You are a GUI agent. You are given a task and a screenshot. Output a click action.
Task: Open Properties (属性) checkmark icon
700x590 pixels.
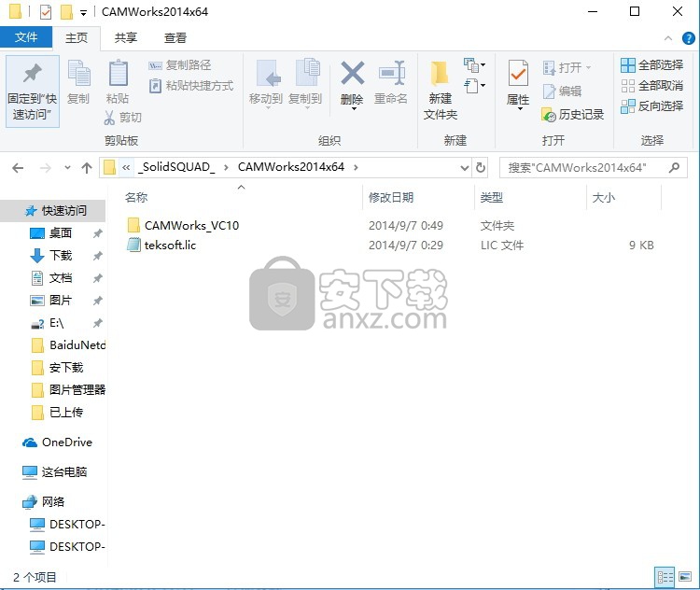(x=518, y=73)
